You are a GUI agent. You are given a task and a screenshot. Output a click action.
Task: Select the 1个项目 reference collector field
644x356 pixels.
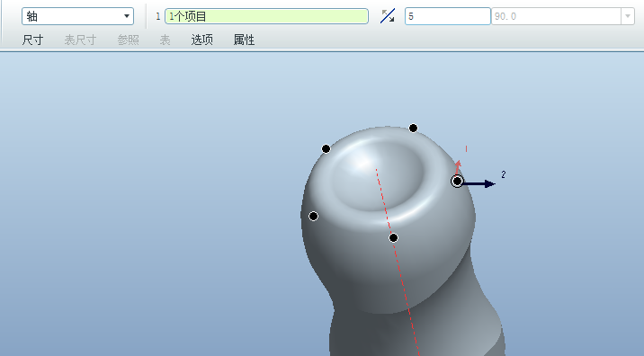[x=266, y=16]
